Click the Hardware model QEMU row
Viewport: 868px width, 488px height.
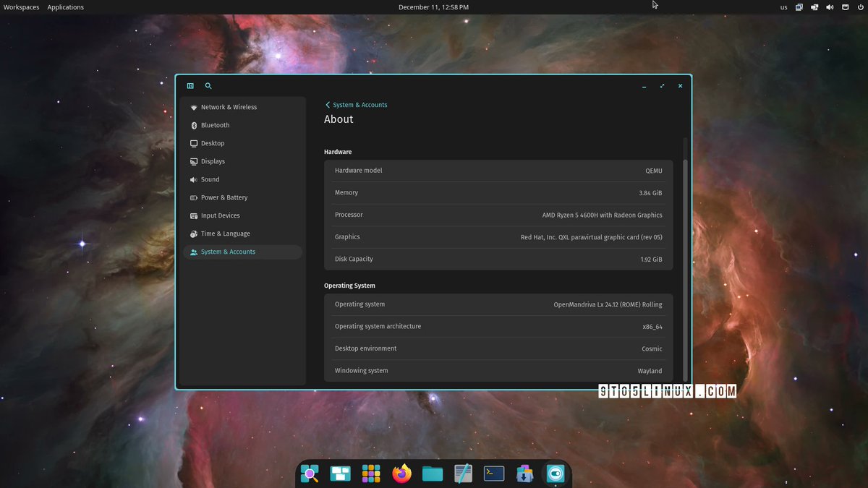point(498,171)
